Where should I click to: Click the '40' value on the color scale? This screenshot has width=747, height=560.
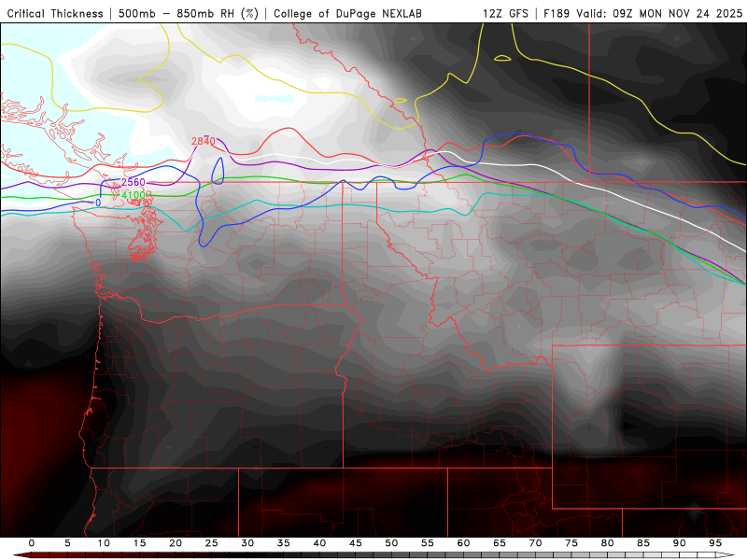pyautogui.click(x=319, y=543)
